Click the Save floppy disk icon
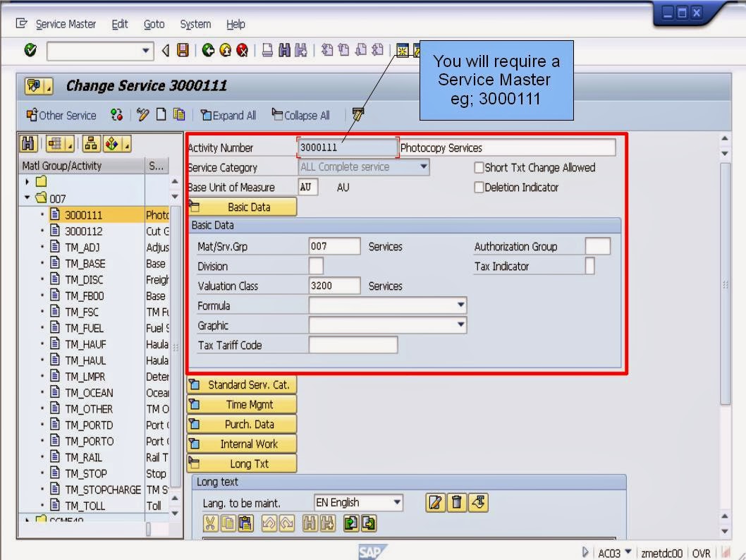Image resolution: width=746 pixels, height=560 pixels. [183, 50]
